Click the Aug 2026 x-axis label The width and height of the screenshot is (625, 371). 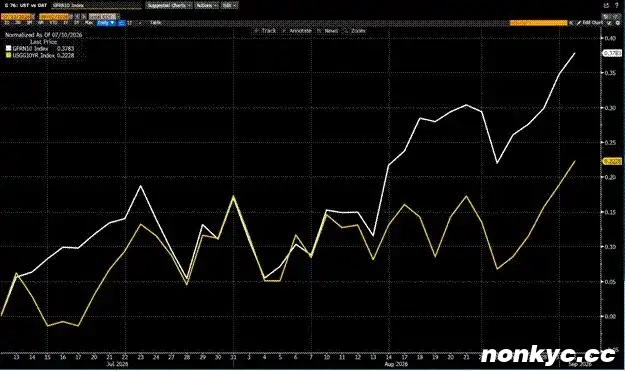click(396, 364)
